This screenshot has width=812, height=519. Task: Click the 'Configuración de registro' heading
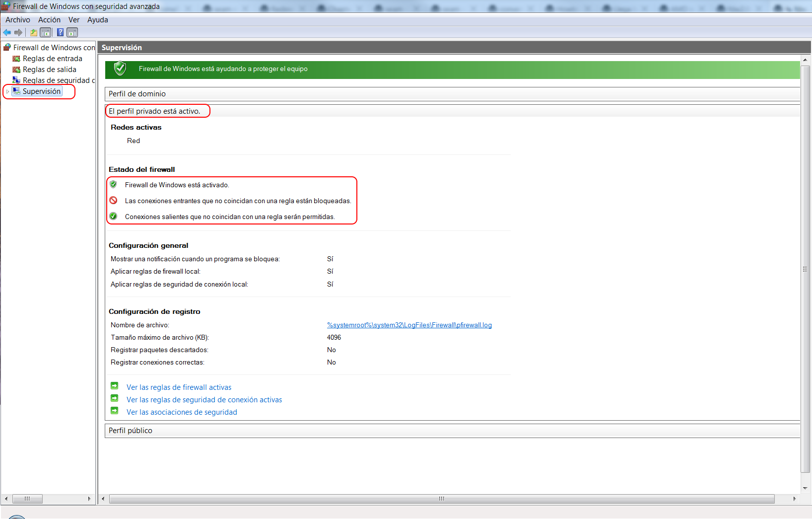154,311
